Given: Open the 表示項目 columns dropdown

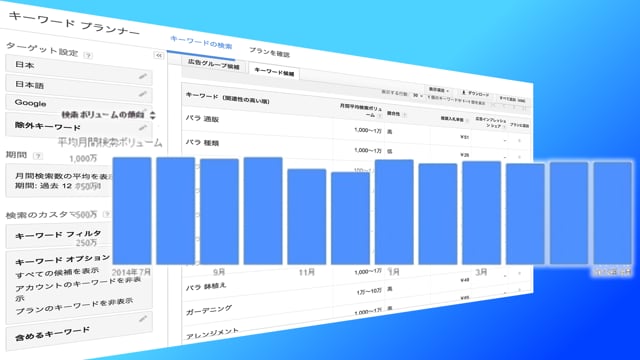Looking at the screenshot, I should click(x=439, y=90).
